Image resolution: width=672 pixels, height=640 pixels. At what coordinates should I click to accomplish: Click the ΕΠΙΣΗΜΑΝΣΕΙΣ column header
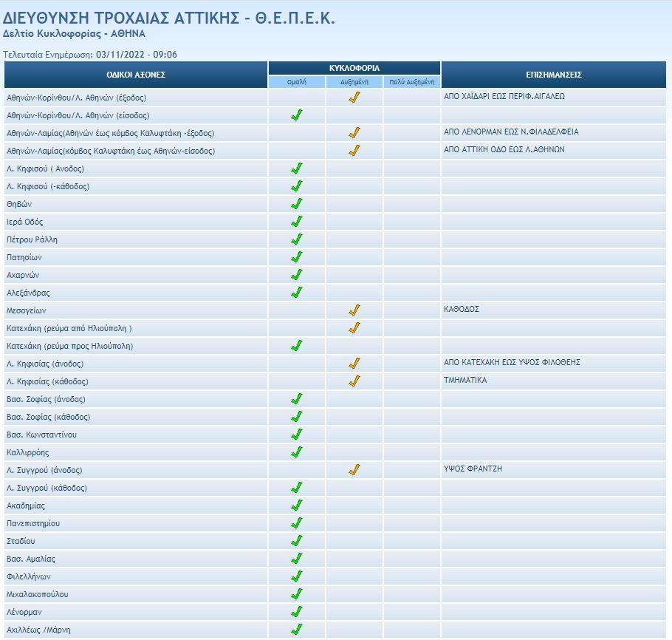point(553,75)
